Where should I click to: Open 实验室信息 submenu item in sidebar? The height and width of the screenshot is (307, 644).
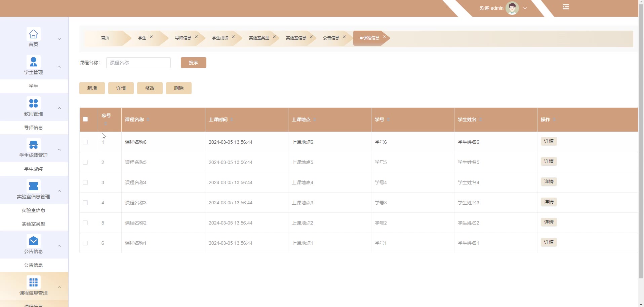pos(33,210)
